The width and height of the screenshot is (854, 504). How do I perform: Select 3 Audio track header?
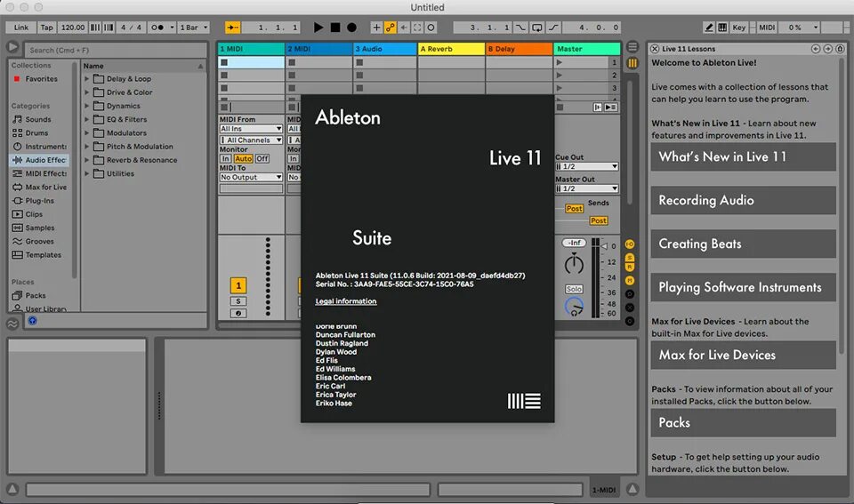coord(385,48)
